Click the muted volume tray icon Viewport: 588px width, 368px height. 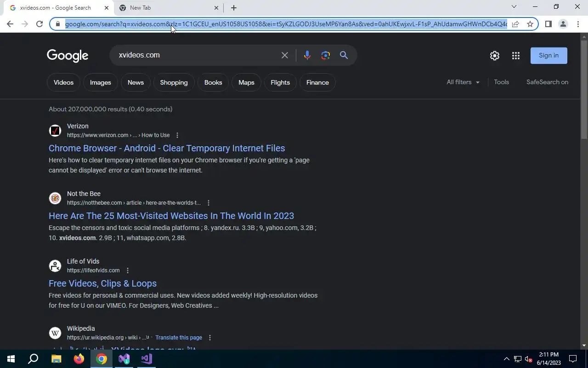pos(529,359)
